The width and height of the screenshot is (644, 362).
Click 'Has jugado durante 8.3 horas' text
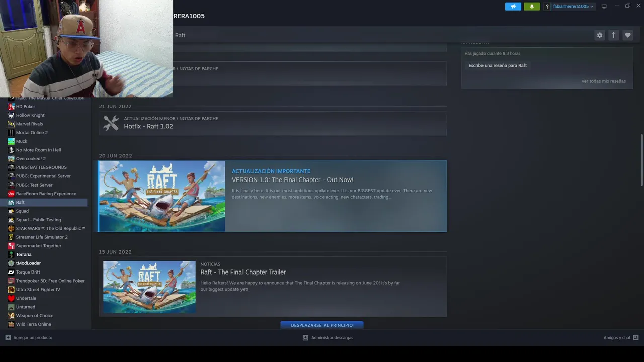492,53
